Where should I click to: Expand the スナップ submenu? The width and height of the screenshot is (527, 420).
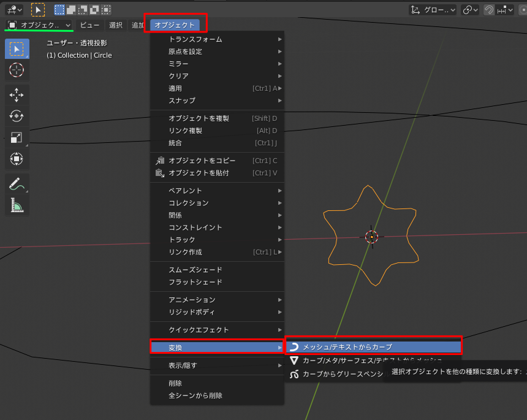click(217, 101)
